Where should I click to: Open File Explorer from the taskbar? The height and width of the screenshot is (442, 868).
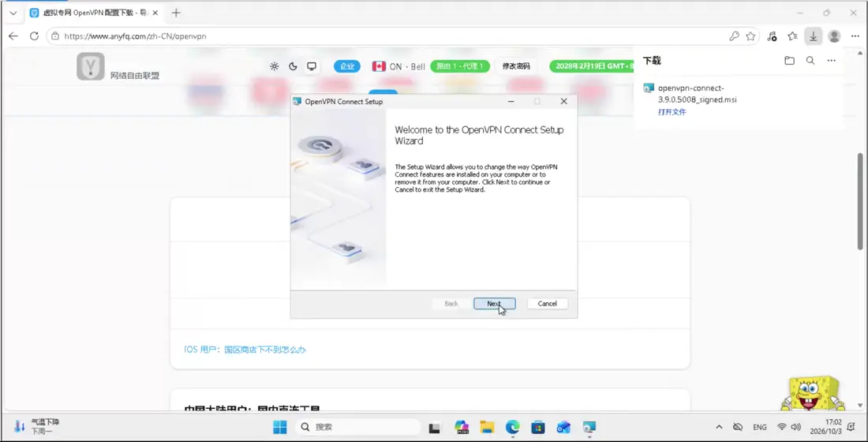pos(487,427)
